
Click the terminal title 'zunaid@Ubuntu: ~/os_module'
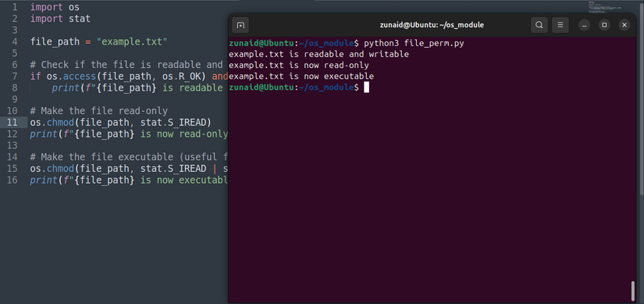[432, 25]
